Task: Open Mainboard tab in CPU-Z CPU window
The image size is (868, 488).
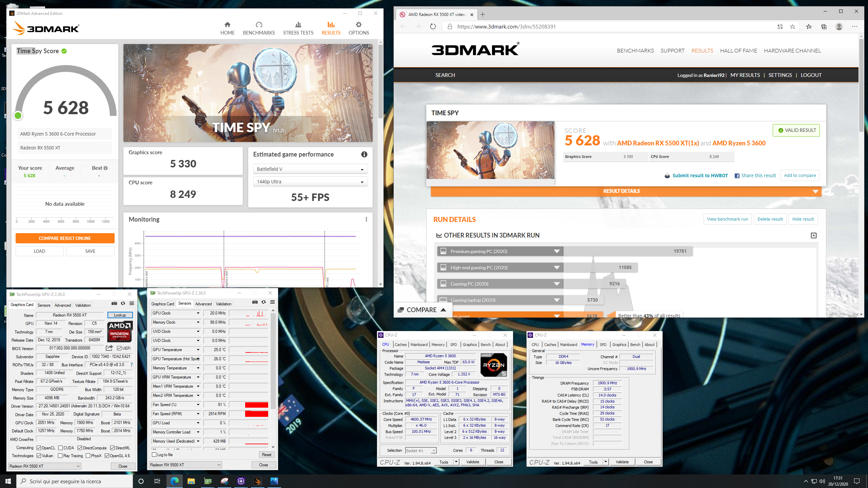Action: coord(419,345)
